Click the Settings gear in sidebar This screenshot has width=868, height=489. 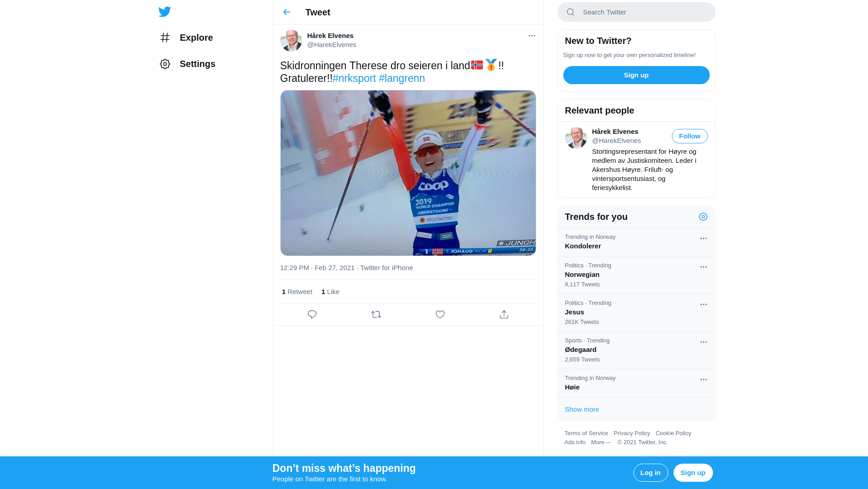pos(165,64)
